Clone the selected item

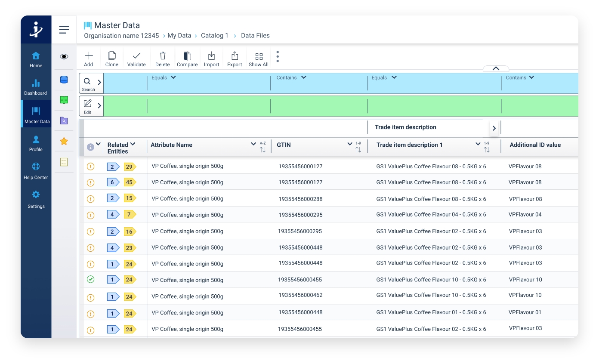point(112,59)
